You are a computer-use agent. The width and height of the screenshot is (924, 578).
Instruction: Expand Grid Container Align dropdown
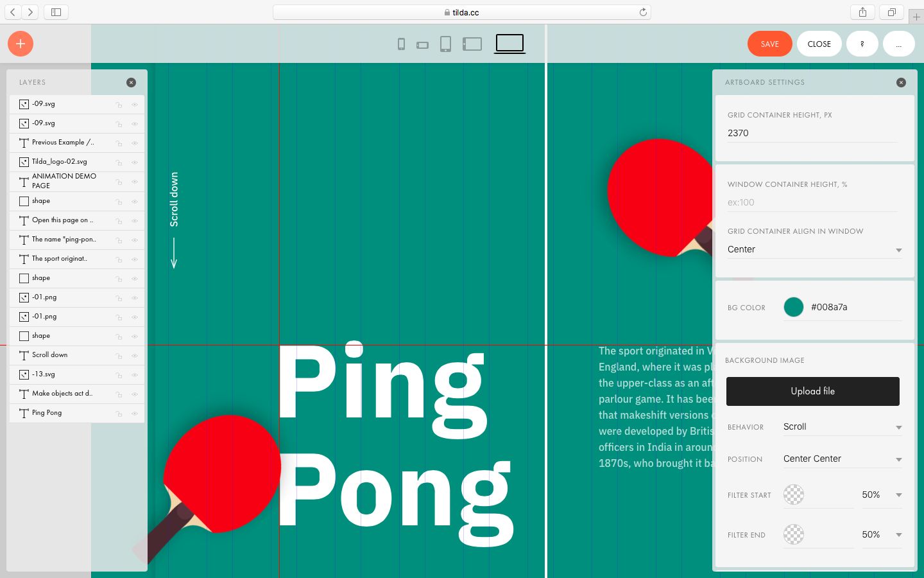[x=814, y=249]
